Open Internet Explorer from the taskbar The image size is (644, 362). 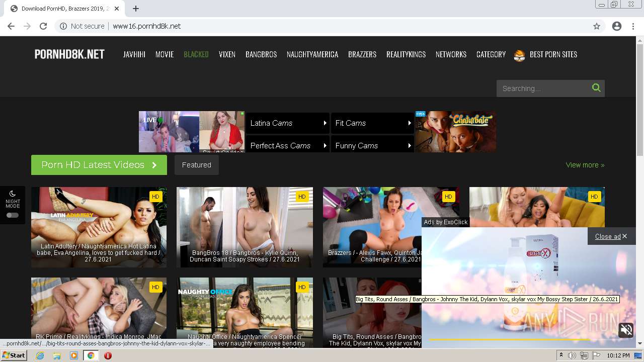coord(40,355)
